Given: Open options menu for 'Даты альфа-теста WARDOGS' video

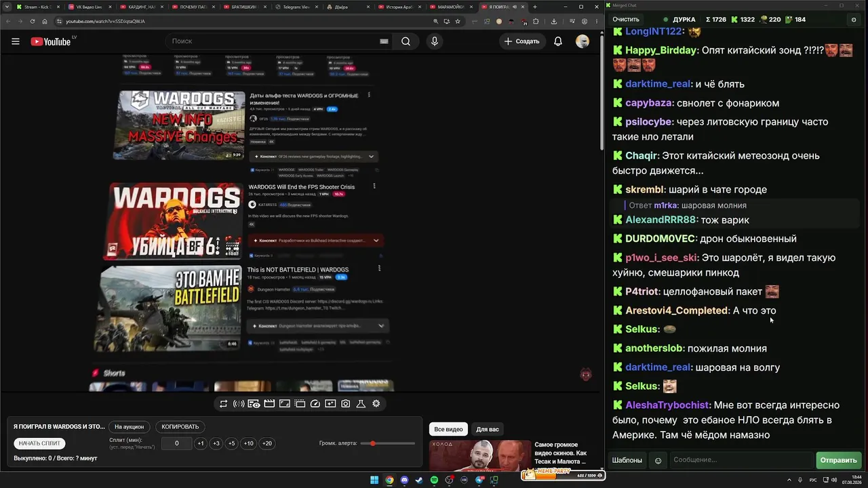Looking at the screenshot, I should point(369,96).
